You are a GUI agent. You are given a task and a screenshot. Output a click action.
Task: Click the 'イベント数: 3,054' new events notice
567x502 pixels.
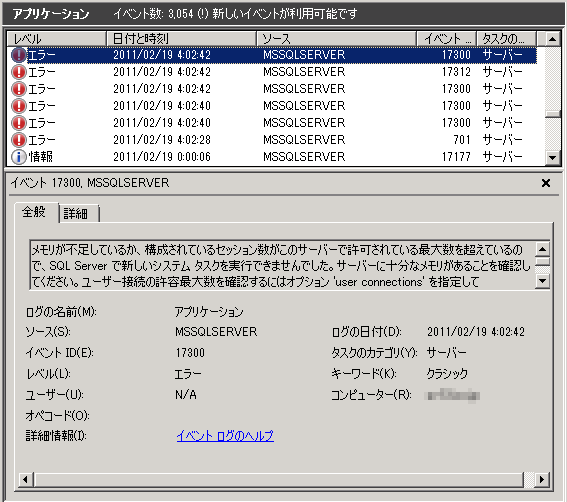235,14
